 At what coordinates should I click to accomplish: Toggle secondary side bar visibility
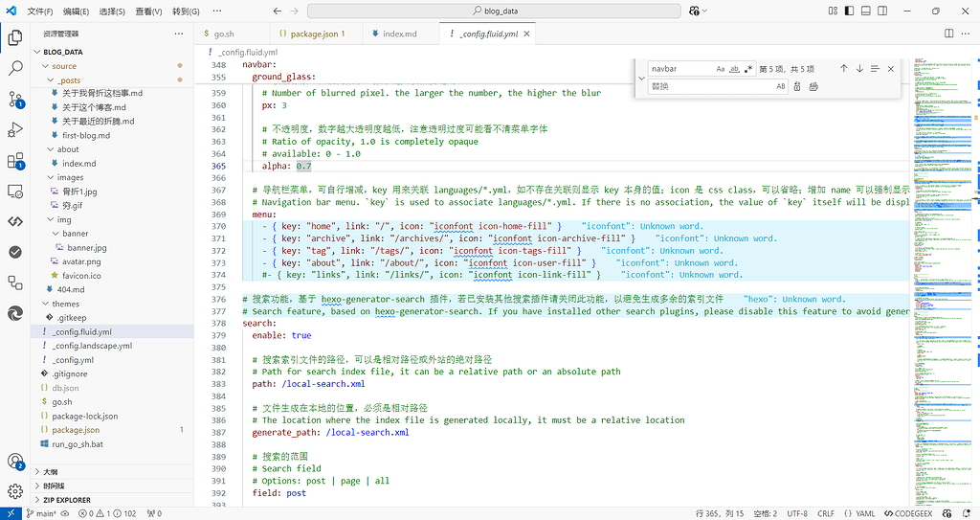(882, 11)
